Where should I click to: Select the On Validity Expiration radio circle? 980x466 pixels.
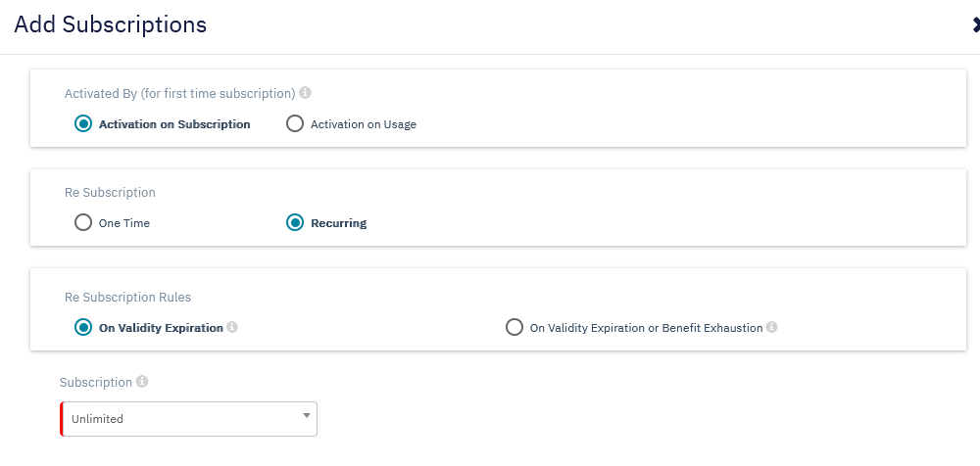tap(83, 328)
